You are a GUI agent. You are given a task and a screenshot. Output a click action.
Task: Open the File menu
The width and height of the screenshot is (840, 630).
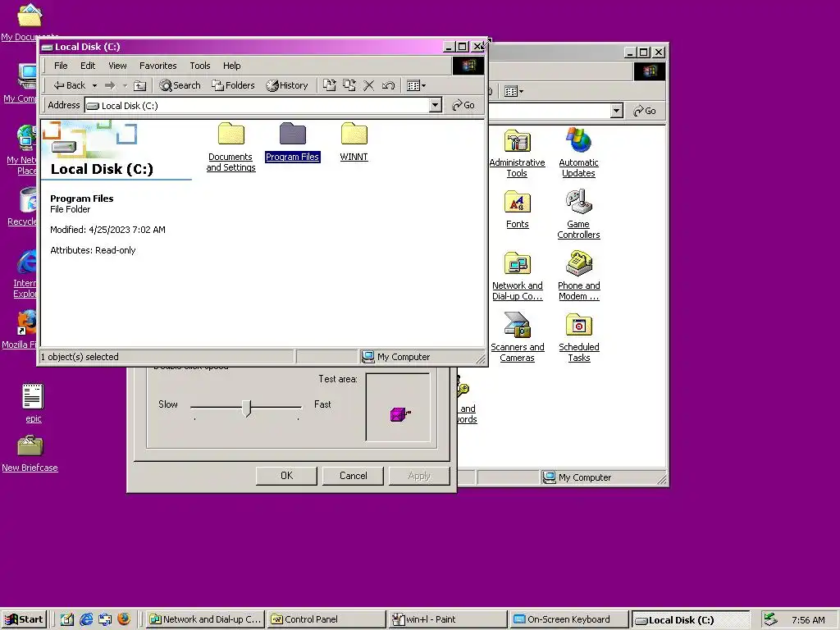coord(61,66)
